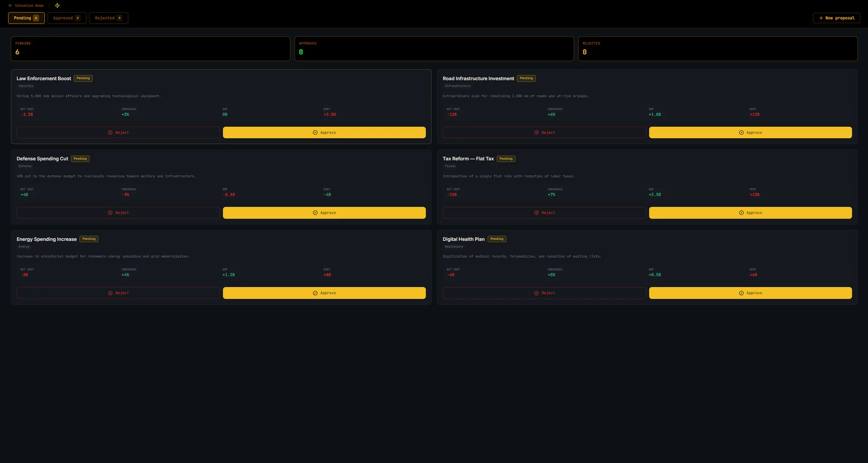Screen dimensions: 868x463
Task: Reject the Road Infrastructure Investment proposal
Action: coord(544,132)
